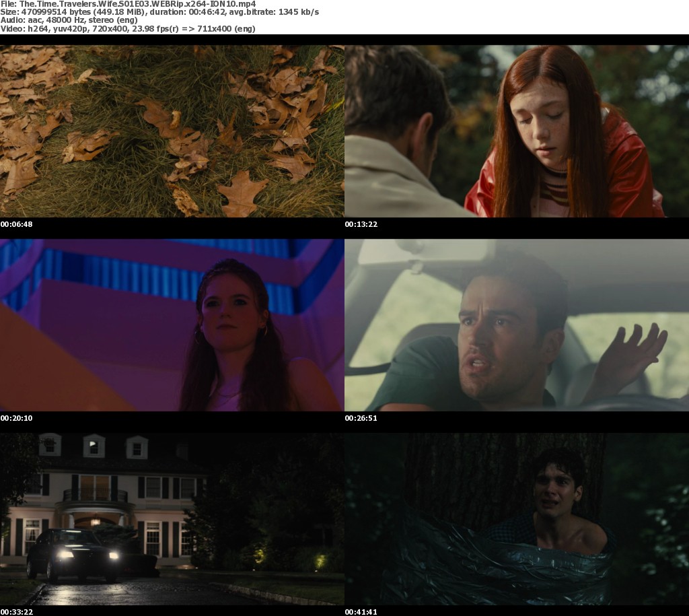Click the 00:13:22 timestamp label
The width and height of the screenshot is (689, 616).
pos(361,224)
